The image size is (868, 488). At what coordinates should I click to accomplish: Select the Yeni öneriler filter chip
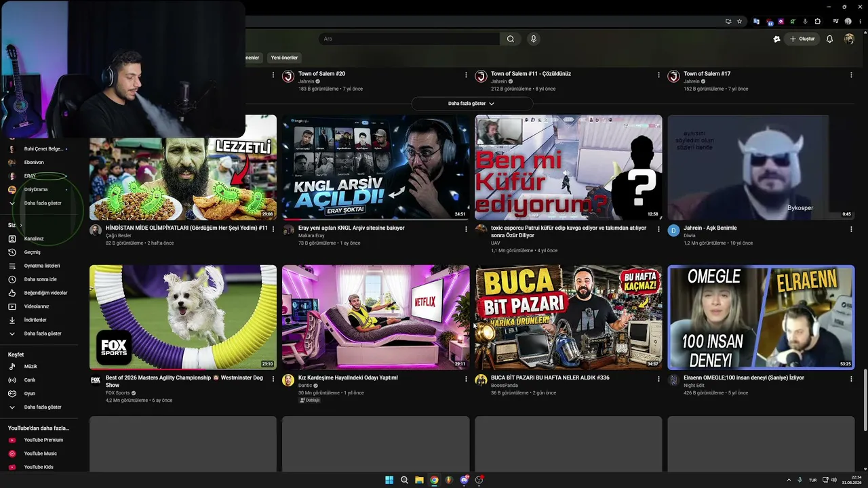point(284,58)
